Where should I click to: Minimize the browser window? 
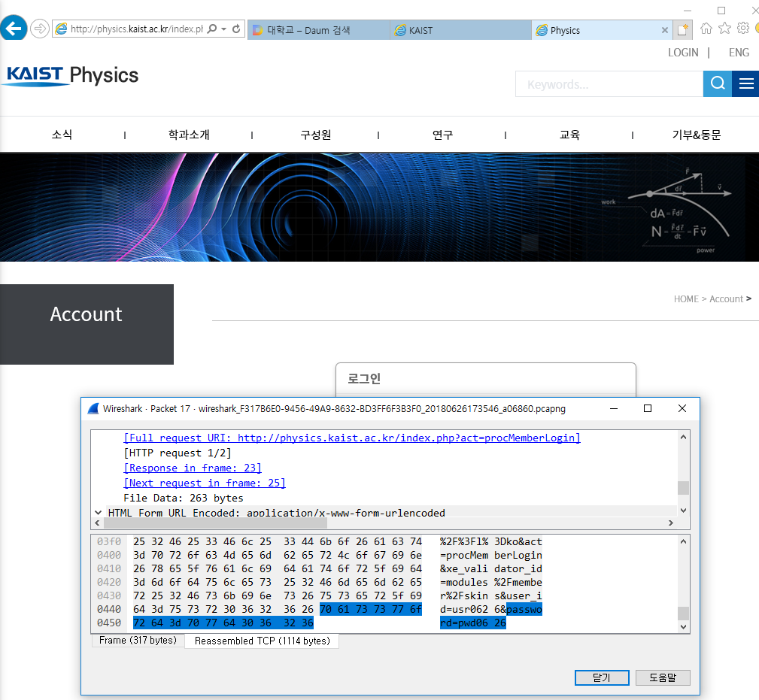(688, 11)
